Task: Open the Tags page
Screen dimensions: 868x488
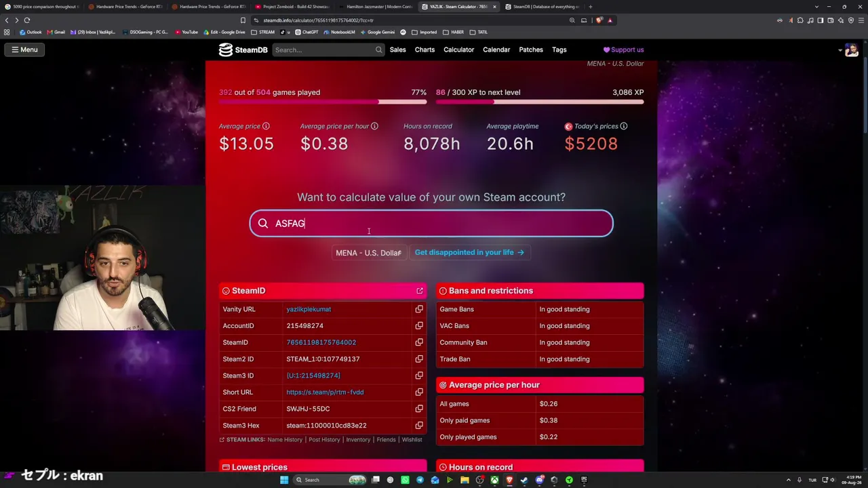Action: (x=559, y=49)
